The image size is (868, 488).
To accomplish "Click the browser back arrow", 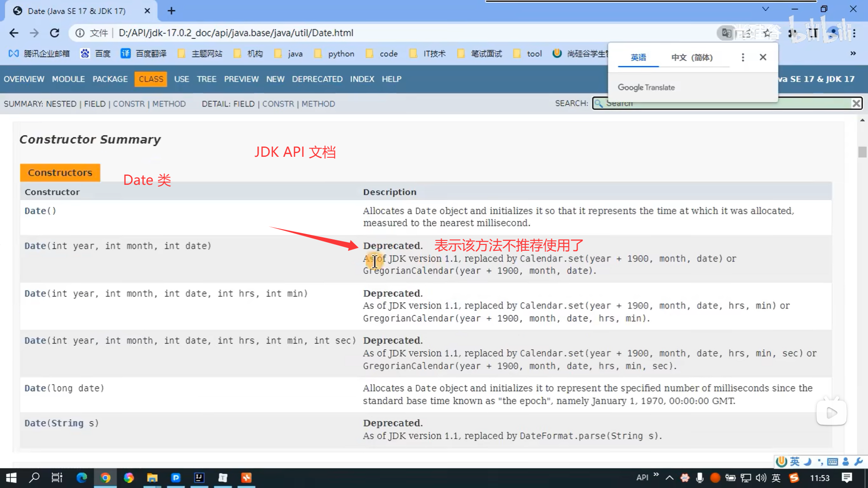I will (x=14, y=33).
